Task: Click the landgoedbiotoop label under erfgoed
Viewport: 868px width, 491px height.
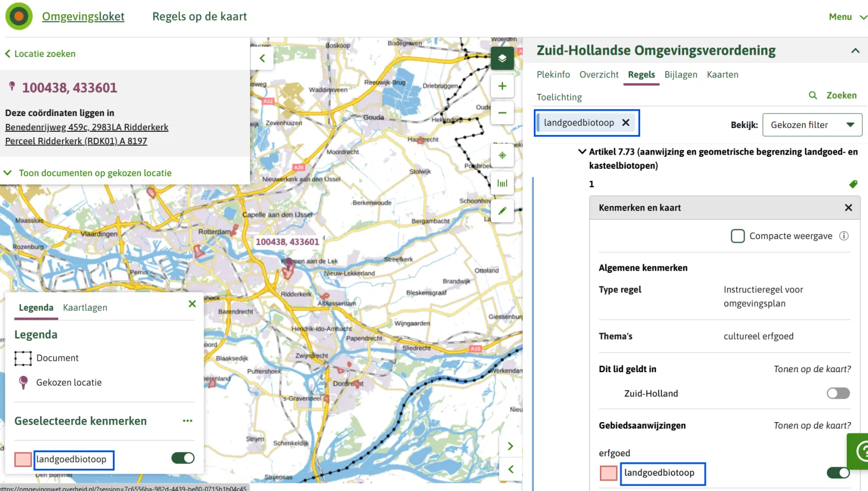Action: [x=659, y=473]
